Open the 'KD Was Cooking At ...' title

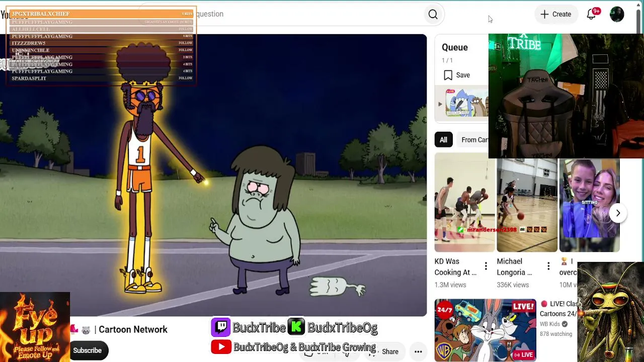(455, 267)
